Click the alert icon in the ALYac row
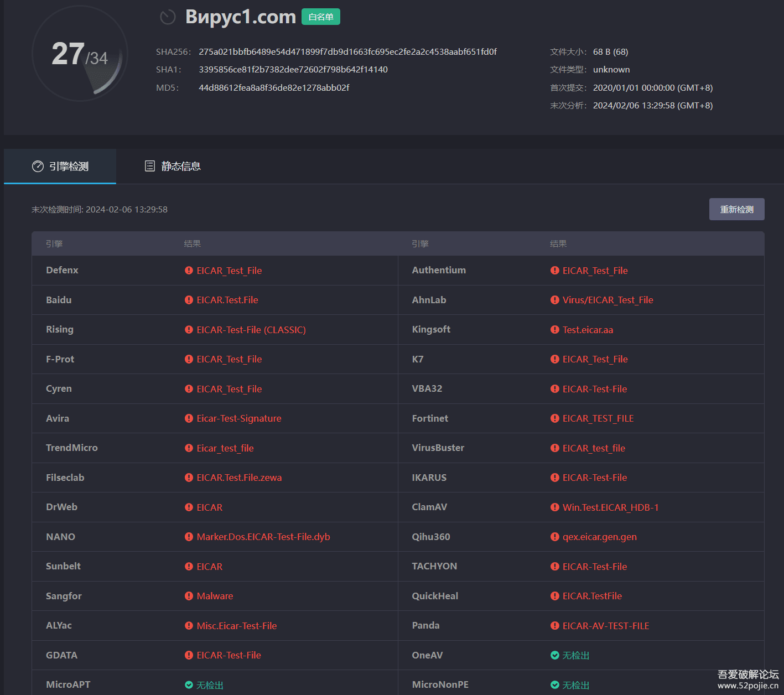The height and width of the screenshot is (695, 784). pyautogui.click(x=189, y=626)
